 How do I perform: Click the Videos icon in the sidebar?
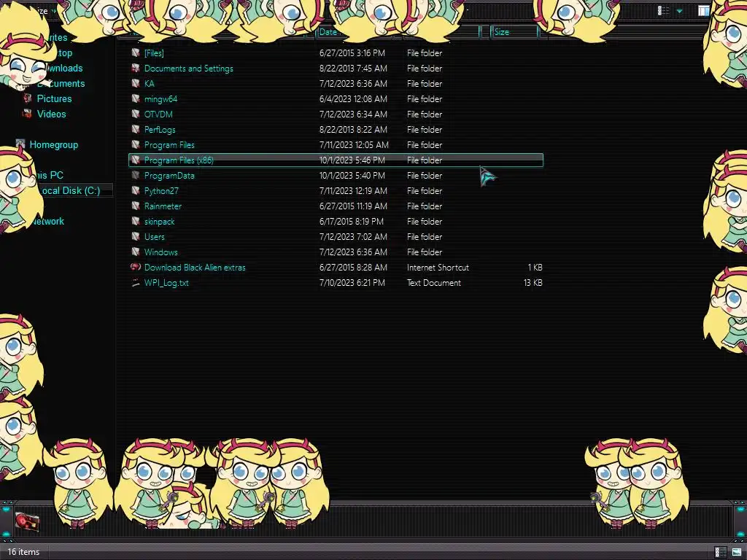[28, 114]
